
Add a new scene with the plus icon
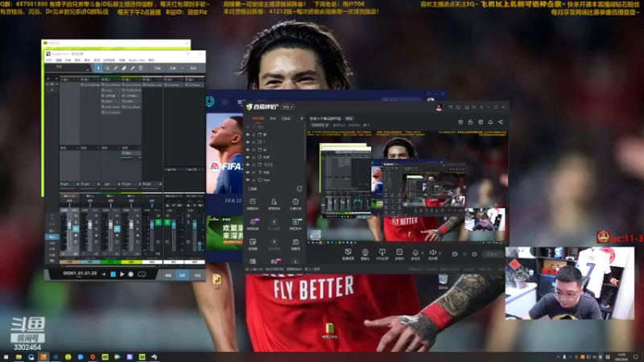point(302,118)
